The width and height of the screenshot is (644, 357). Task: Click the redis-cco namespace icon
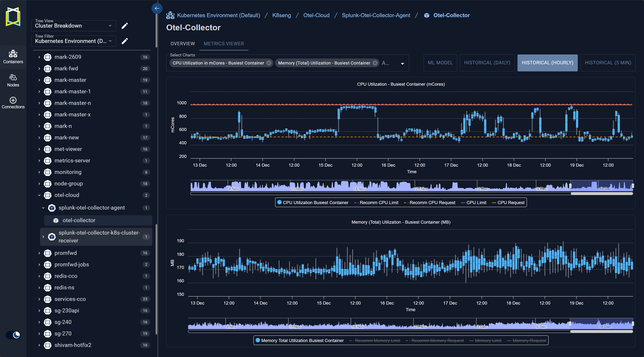pos(48,276)
